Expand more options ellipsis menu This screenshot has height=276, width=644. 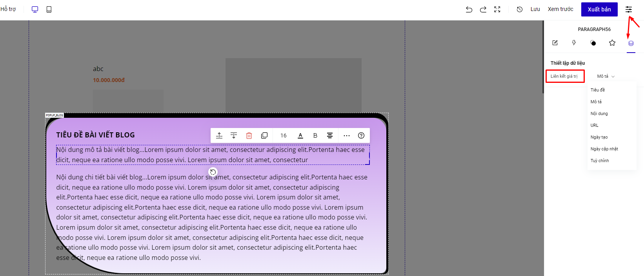tap(347, 135)
